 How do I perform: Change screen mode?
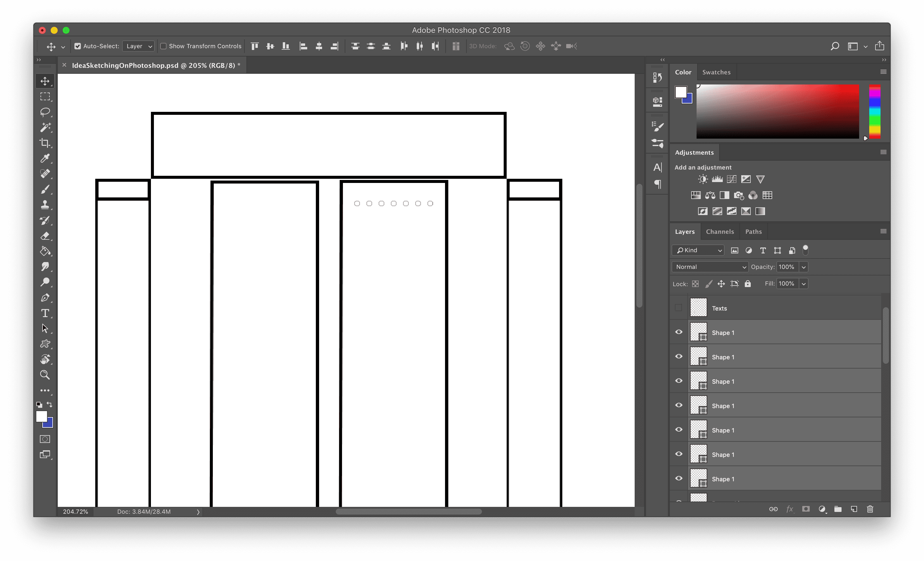tap(45, 455)
